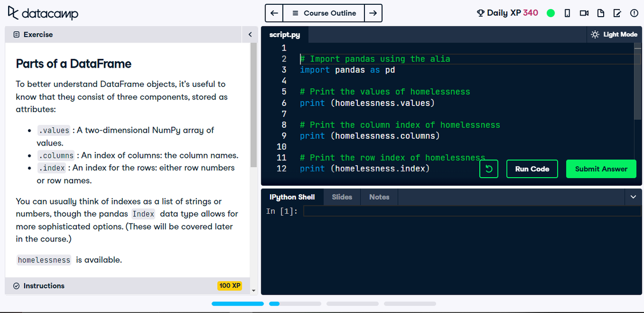This screenshot has height=313, width=644.
Task: Toggle Light Mode for the editor
Action: [x=614, y=34]
